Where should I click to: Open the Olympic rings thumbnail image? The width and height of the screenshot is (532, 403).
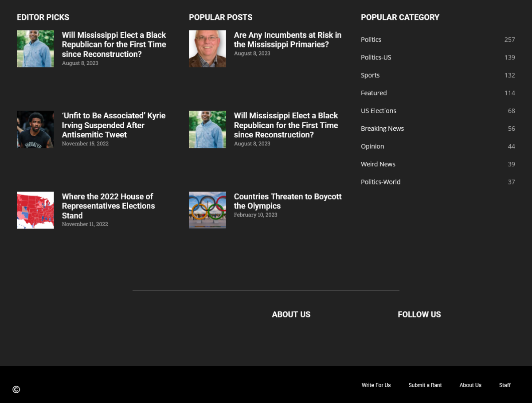(207, 210)
